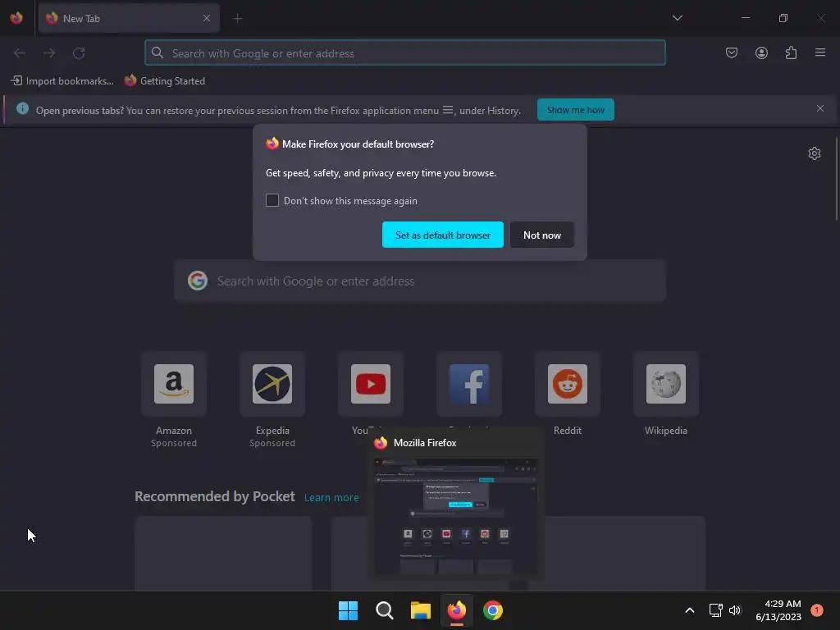The height and width of the screenshot is (630, 840).
Task: Open the Reddit shortcut tile
Action: click(x=568, y=384)
